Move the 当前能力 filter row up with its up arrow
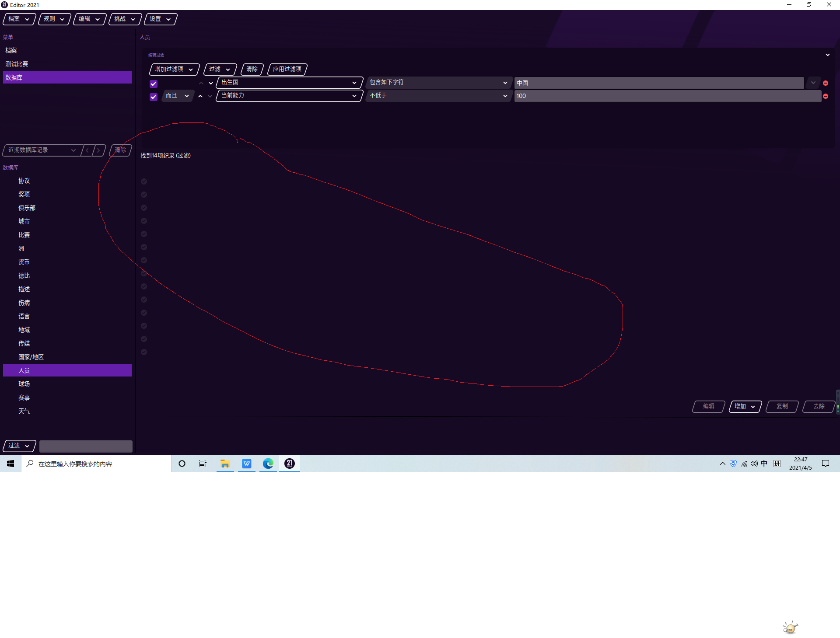The height and width of the screenshot is (638, 840). [200, 96]
